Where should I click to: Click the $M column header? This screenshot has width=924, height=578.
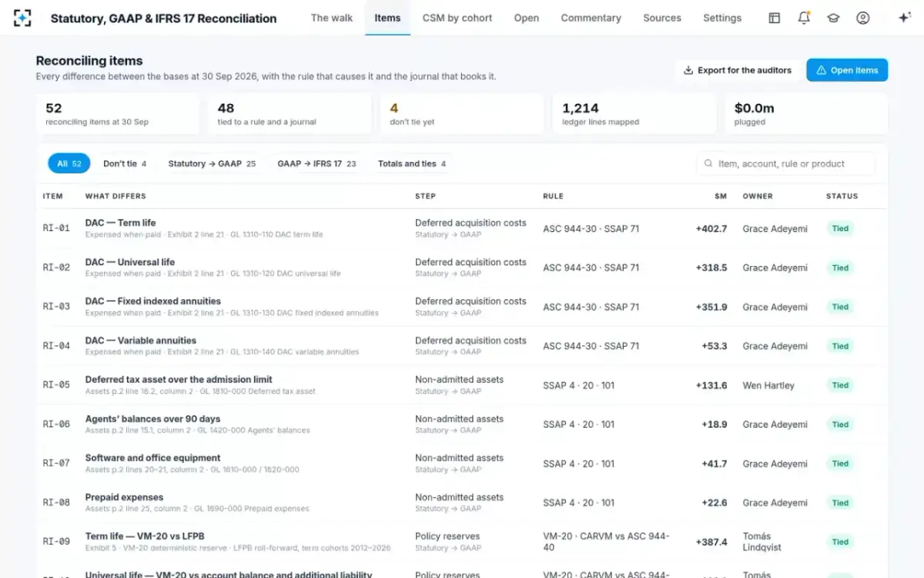721,197
